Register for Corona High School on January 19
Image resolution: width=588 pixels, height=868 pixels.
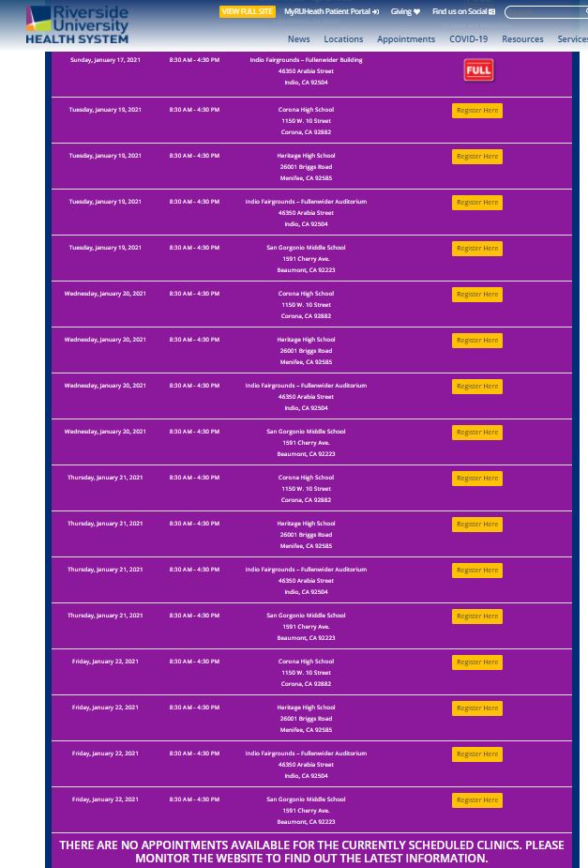[477, 111]
